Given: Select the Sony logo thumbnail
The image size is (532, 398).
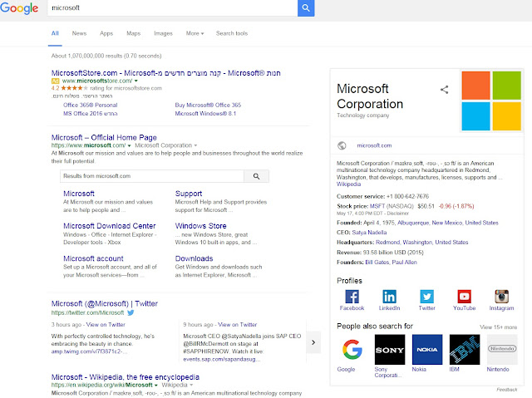Looking at the screenshot, I should [390, 350].
